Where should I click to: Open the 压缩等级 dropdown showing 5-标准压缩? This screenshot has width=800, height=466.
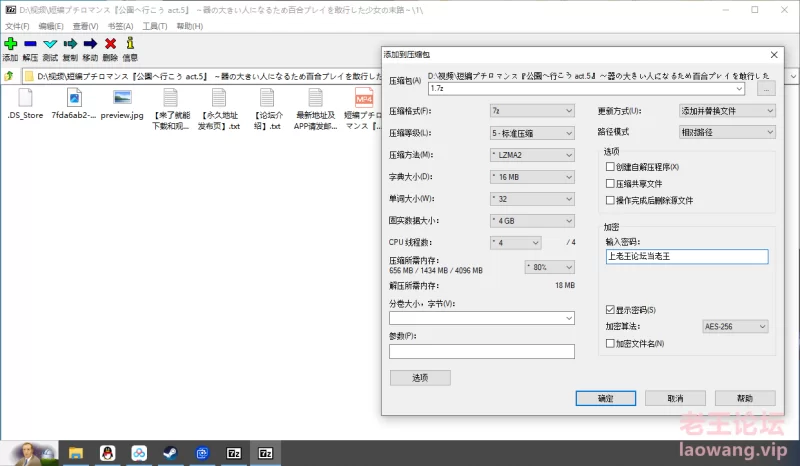point(532,133)
